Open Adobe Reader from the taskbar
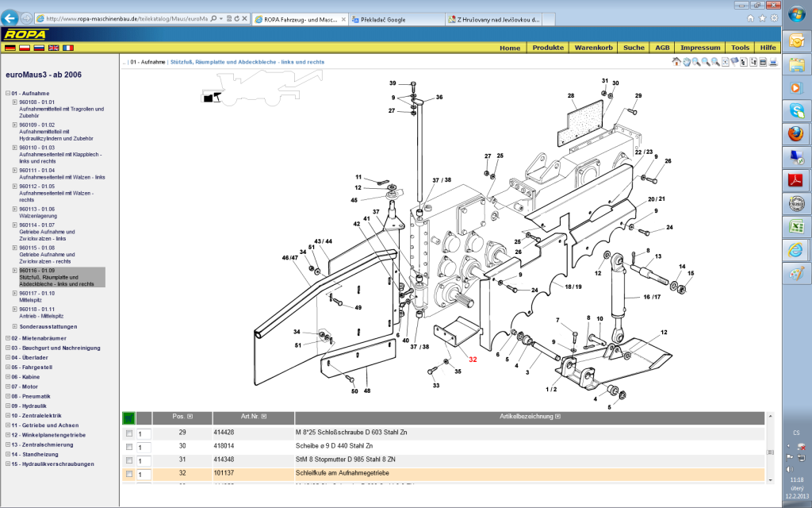Image resolution: width=812 pixels, height=508 pixels. pyautogui.click(x=796, y=180)
